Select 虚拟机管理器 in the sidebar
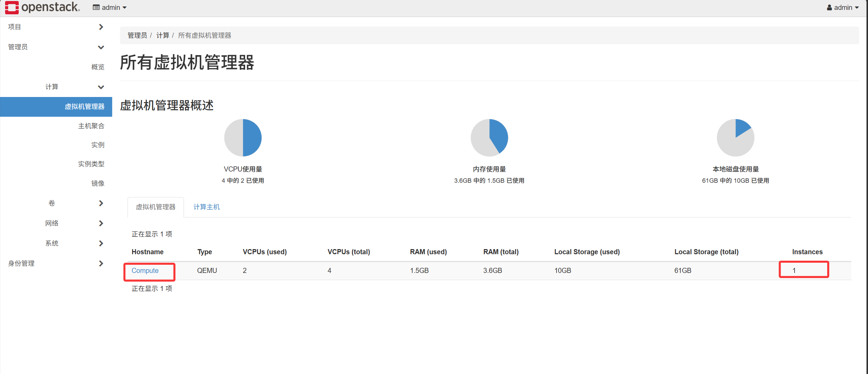 (x=56, y=107)
